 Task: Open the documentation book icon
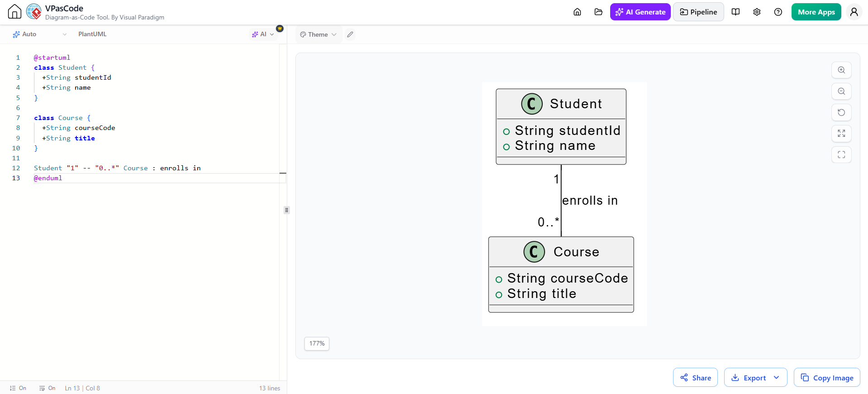pos(736,12)
